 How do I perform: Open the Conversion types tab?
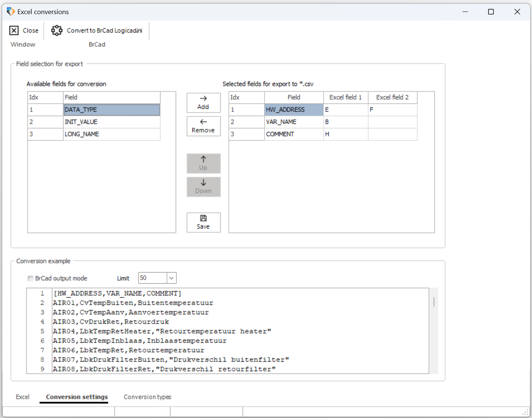point(147,397)
